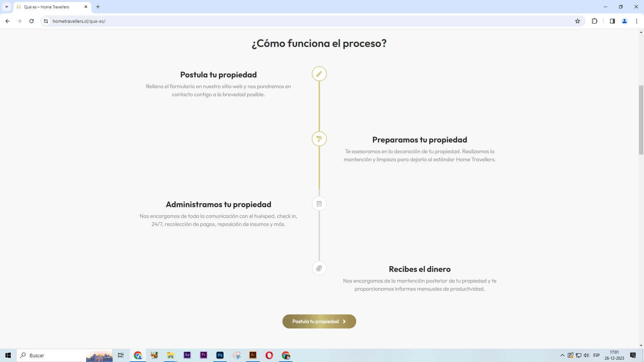Open the Chrome profile avatar
Image resolution: width=644 pixels, height=362 pixels.
[x=624, y=21]
